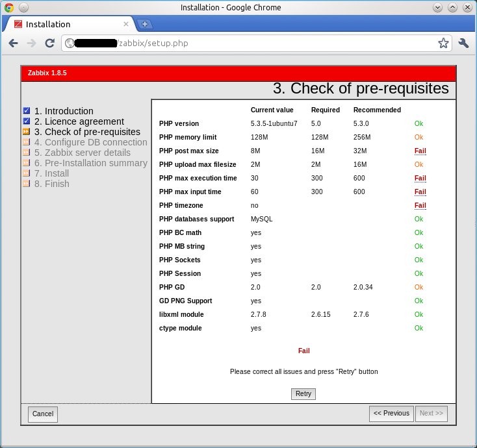477x448 pixels.
Task: Open Chrome wrench settings menu
Action: 463,43
